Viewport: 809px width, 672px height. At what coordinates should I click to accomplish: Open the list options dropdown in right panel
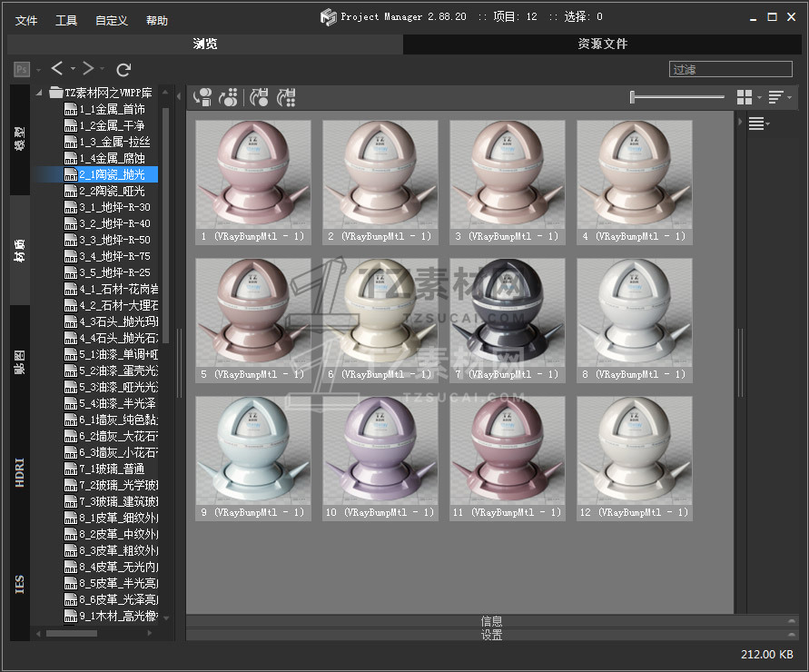(x=758, y=124)
